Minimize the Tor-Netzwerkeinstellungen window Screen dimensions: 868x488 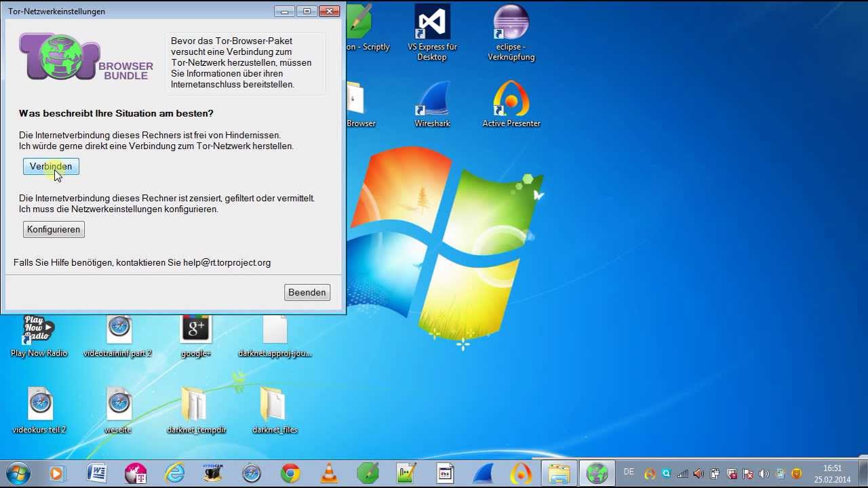click(x=285, y=11)
